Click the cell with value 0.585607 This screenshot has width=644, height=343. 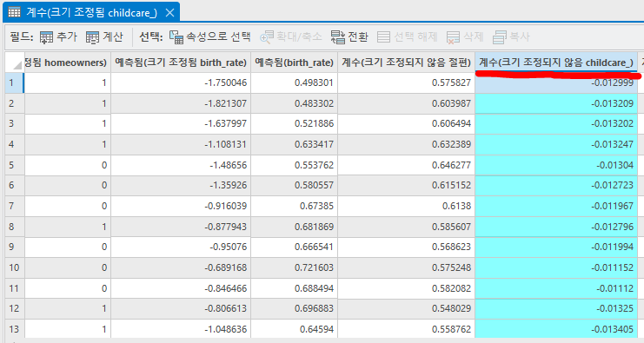[x=406, y=227]
